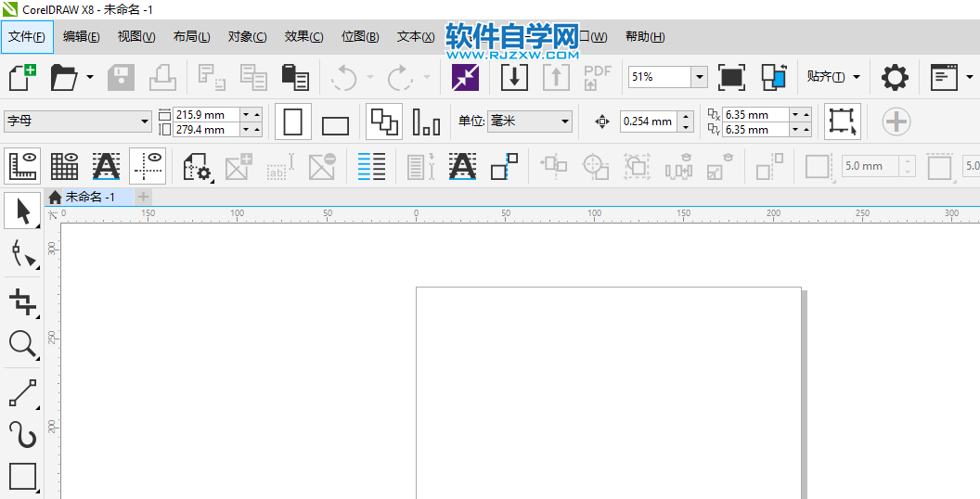Toggle Current page layout button
This screenshot has height=499, width=980.
pos(426,122)
